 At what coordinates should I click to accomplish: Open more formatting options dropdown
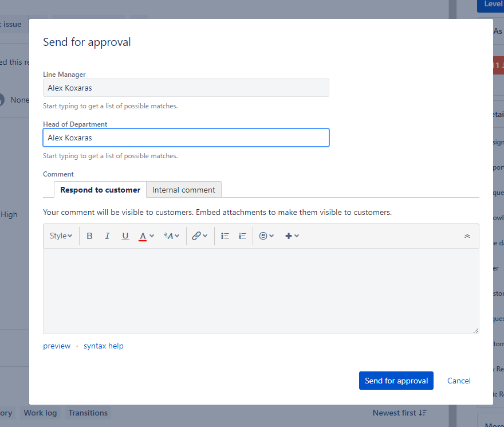(x=171, y=236)
